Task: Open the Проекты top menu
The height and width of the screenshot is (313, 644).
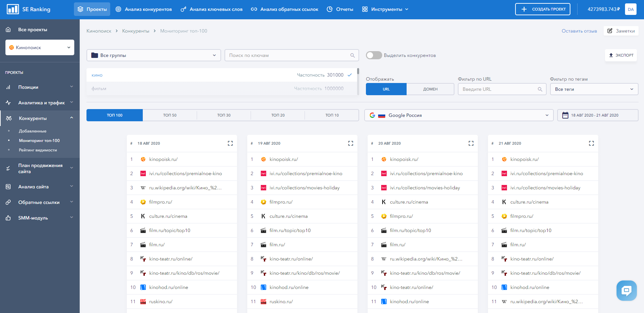Action: [92, 9]
